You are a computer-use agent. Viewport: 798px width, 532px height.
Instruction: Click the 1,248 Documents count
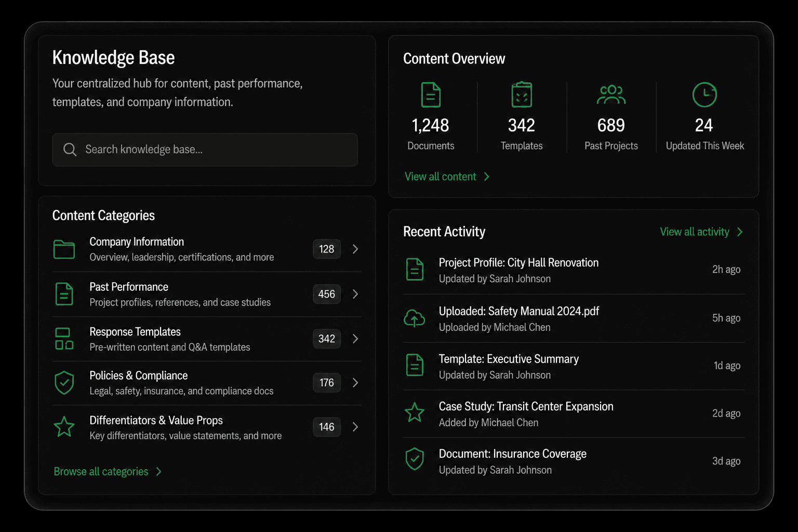(x=430, y=125)
